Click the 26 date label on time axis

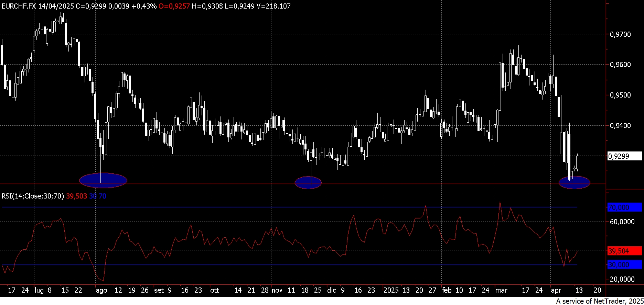pyautogui.click(x=145, y=290)
